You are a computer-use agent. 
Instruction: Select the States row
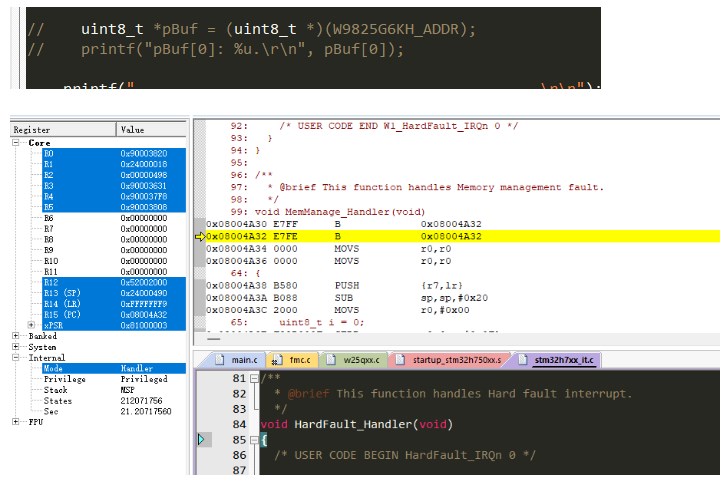pyautogui.click(x=114, y=401)
